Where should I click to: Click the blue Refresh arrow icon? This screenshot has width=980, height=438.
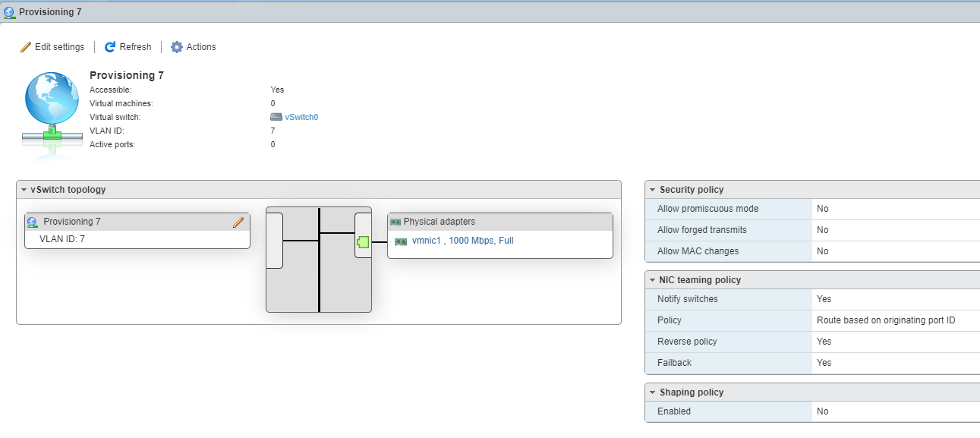point(110,47)
